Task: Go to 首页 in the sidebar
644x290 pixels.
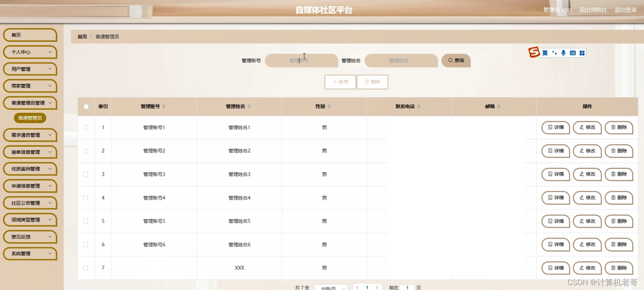Action: pyautogui.click(x=30, y=35)
